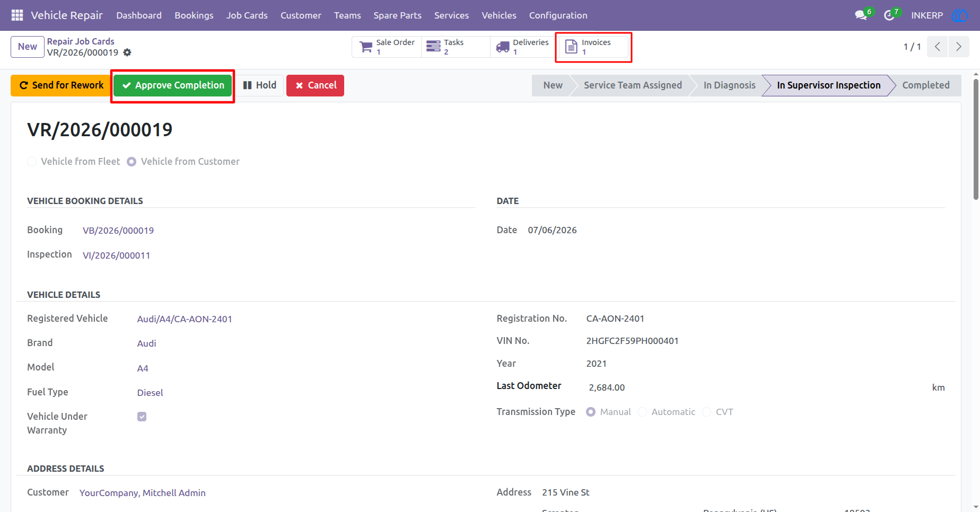
Task: Open the Sale Order cart stat button
Action: click(387, 47)
